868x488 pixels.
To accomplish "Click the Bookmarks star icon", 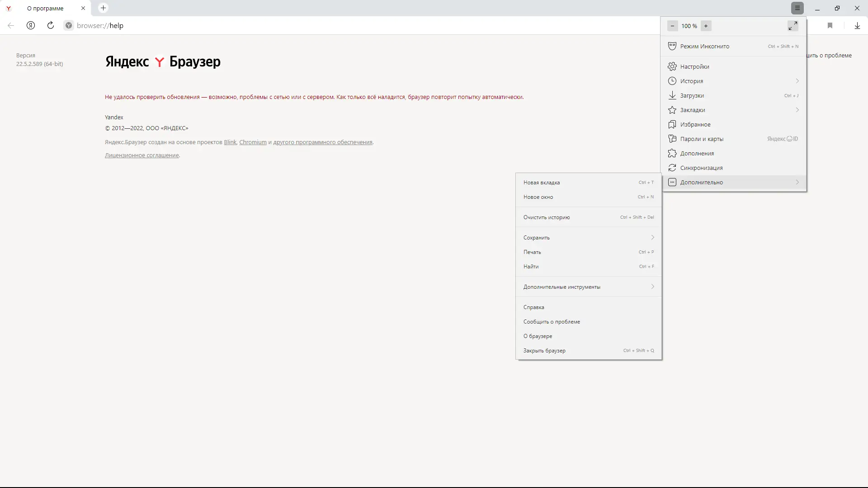I will pos(672,110).
